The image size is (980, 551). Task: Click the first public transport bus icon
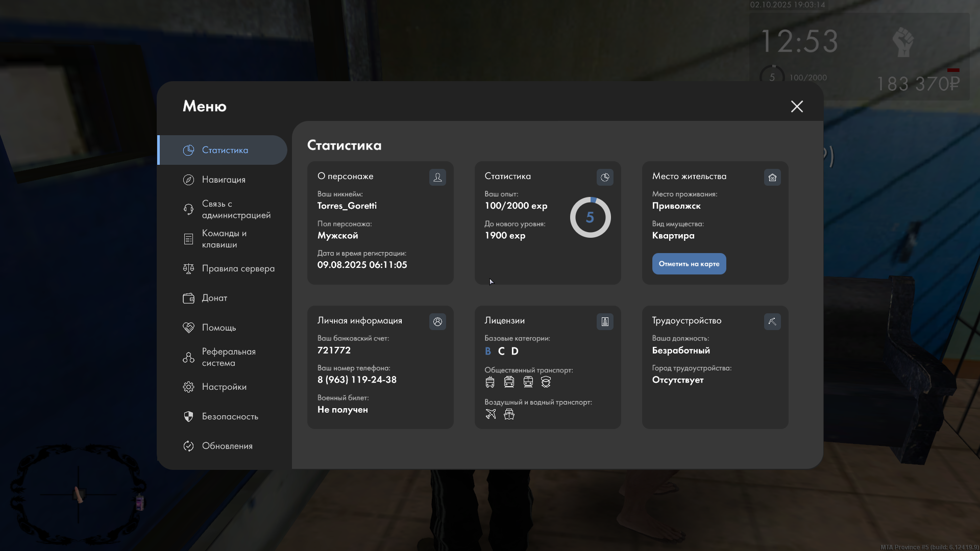490,382
